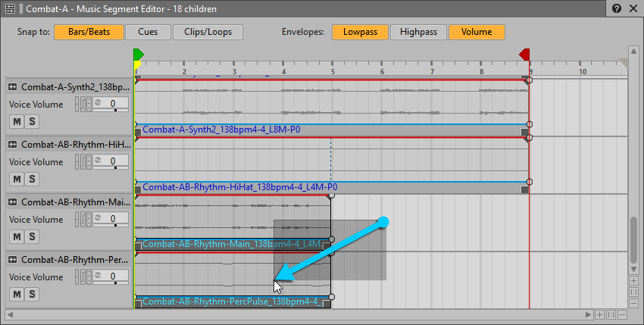
Task: Click vertical zoom in plus icon
Action: pyautogui.click(x=633, y=280)
